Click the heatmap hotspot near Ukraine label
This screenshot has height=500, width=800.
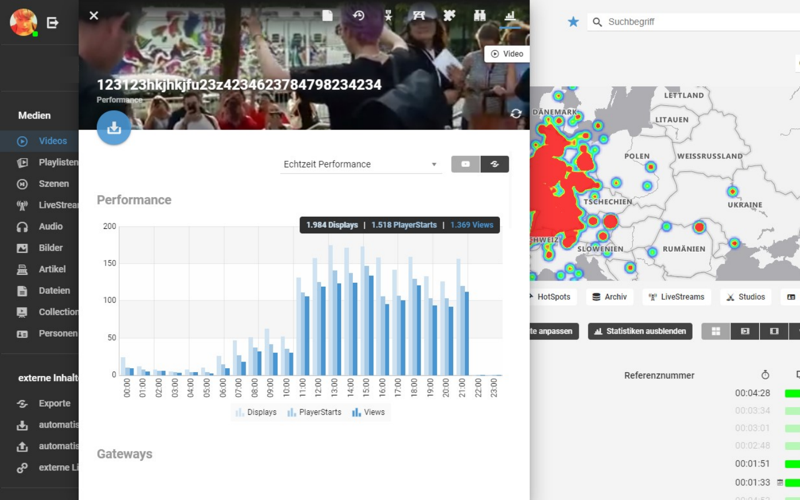(x=733, y=192)
